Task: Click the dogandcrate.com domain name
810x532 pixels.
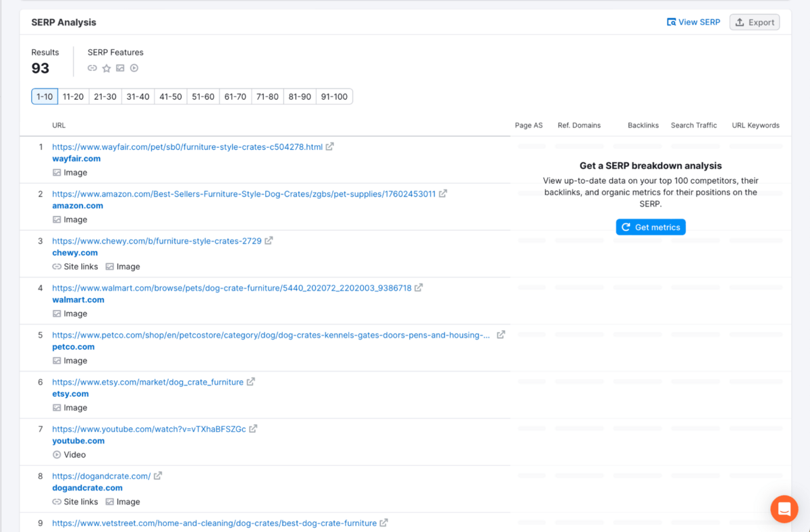Action: click(88, 488)
